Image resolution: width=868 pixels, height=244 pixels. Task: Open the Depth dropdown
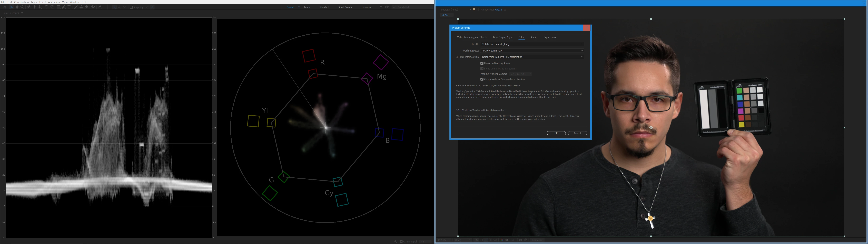(x=532, y=44)
